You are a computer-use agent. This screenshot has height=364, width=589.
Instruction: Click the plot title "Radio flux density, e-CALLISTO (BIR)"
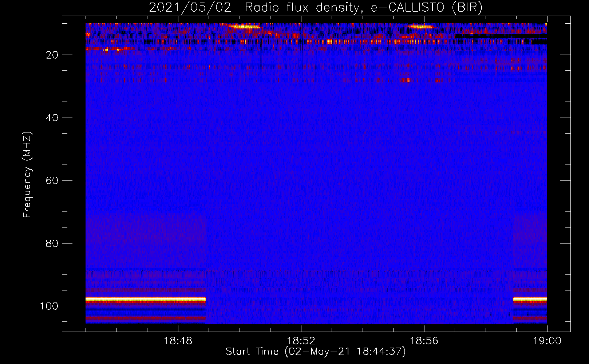point(363,8)
